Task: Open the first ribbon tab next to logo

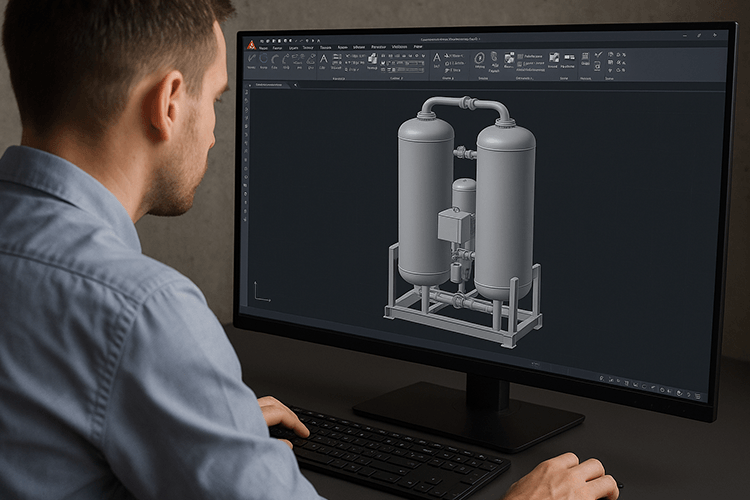Action: 263,47
